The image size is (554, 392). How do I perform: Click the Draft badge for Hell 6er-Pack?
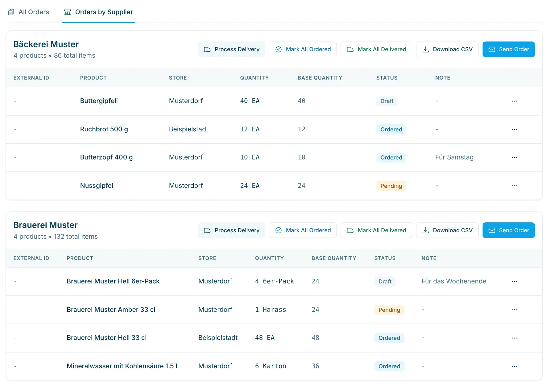[385, 282]
